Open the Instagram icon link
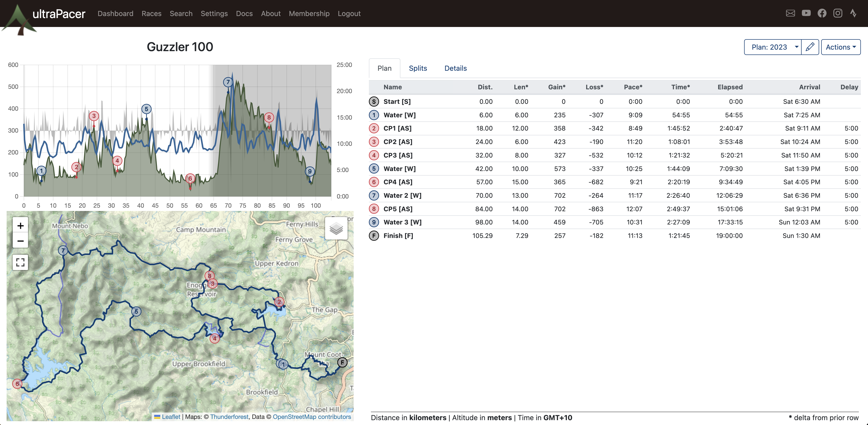The height and width of the screenshot is (425, 868). pos(838,13)
